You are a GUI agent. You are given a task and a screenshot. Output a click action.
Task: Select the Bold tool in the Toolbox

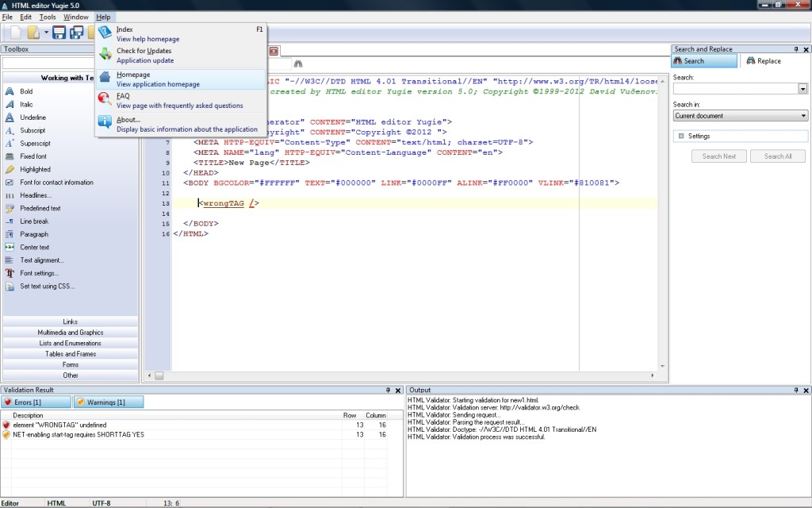pos(26,91)
